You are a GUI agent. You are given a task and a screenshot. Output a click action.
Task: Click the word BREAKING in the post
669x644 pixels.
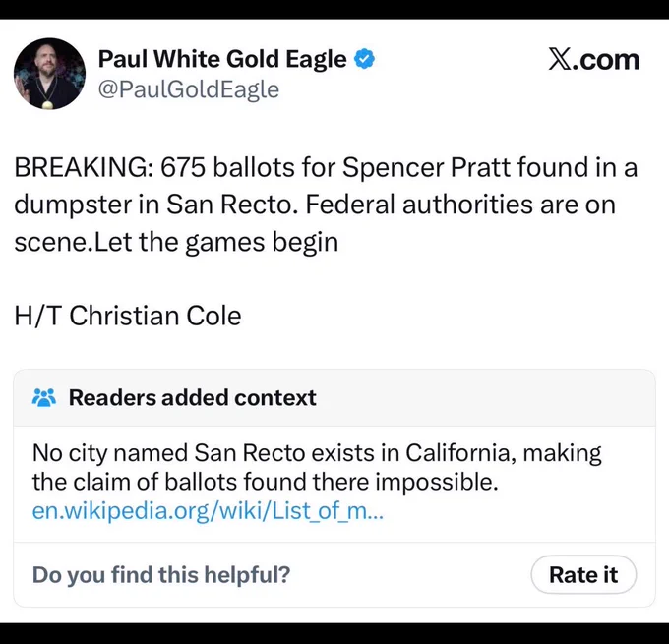pos(81,167)
